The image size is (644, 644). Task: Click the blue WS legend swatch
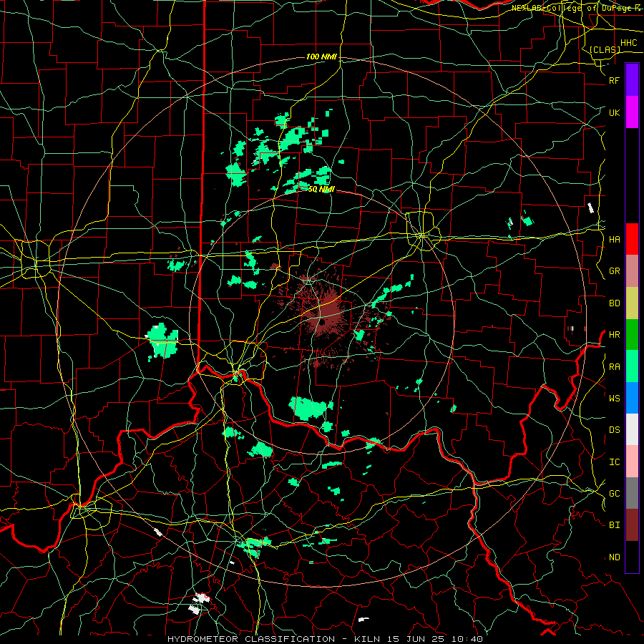pos(632,398)
